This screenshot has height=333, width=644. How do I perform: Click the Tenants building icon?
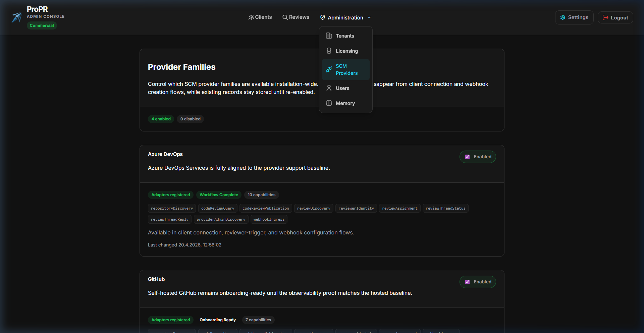tap(329, 36)
